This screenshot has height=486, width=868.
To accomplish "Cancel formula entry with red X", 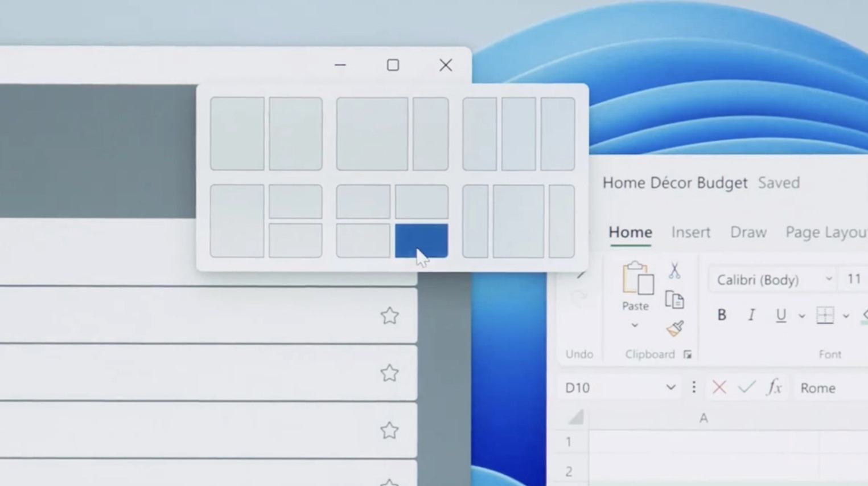I will click(x=719, y=387).
